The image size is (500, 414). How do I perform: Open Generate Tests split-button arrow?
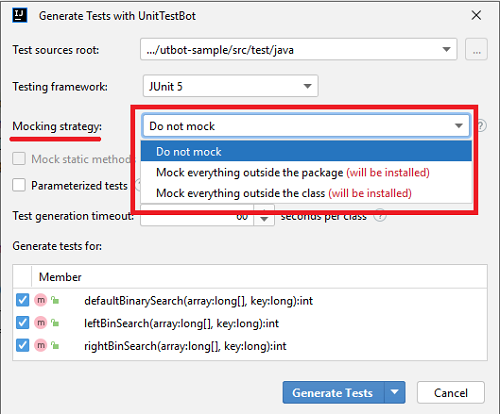click(x=395, y=392)
